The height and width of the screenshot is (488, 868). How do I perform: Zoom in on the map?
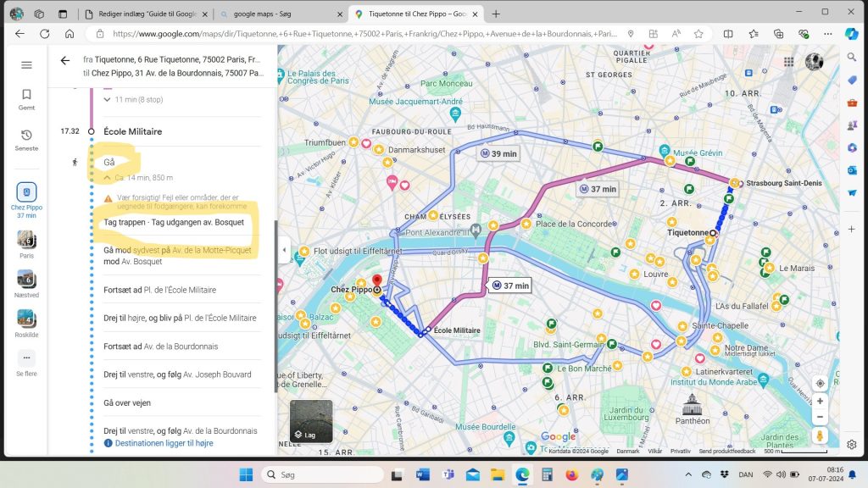tap(819, 401)
